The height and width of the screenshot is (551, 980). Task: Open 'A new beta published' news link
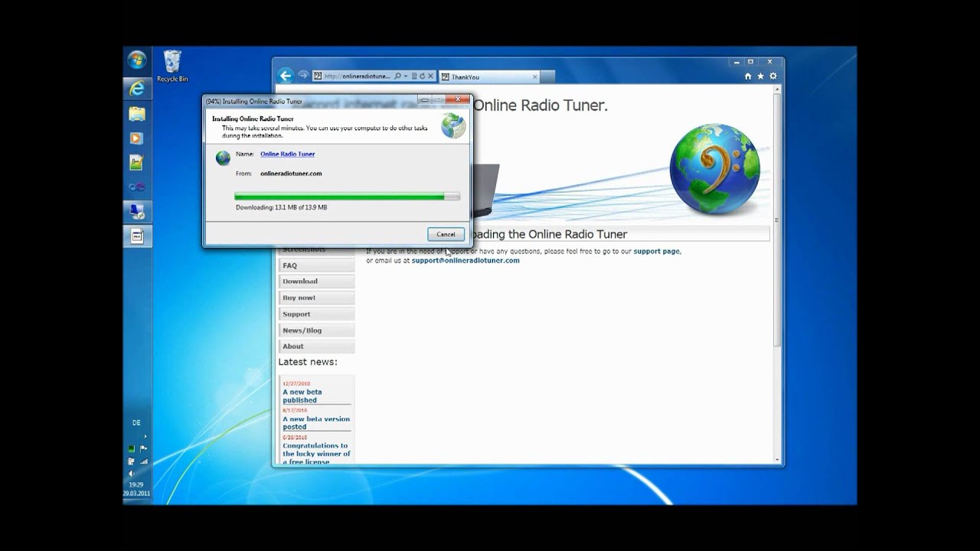click(x=302, y=396)
